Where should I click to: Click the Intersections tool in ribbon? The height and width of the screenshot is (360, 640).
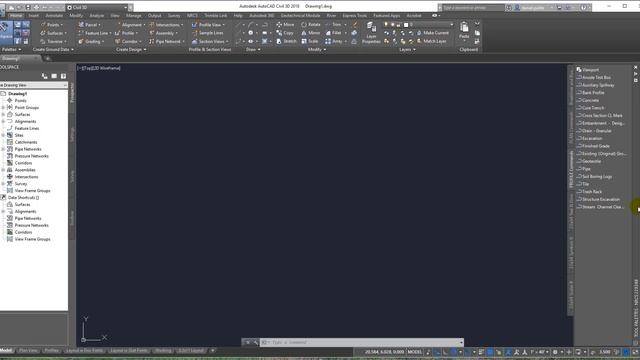coord(166,25)
